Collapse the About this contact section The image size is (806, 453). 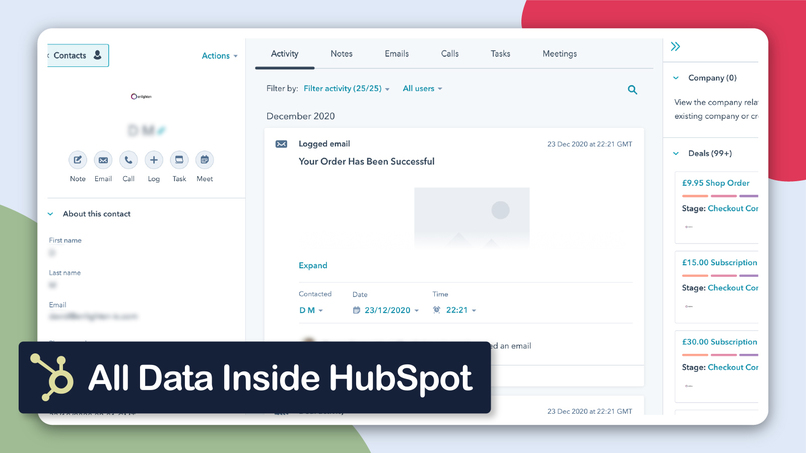pyautogui.click(x=50, y=214)
